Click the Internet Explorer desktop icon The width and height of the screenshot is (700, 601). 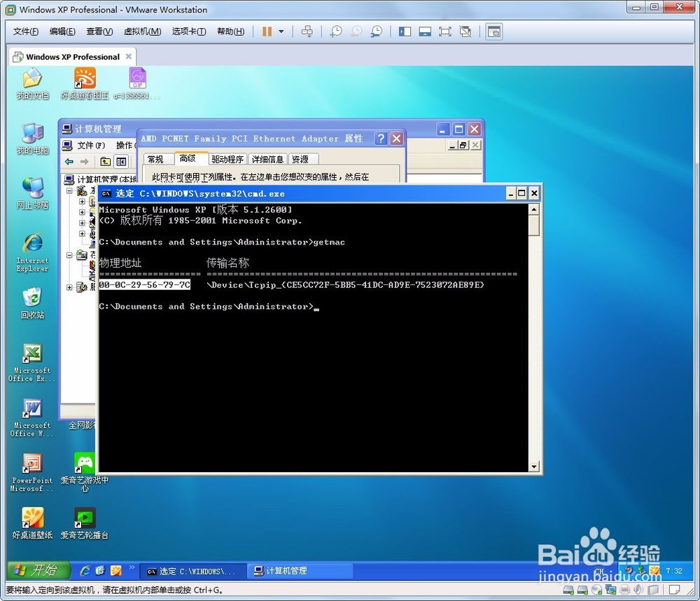coord(33,252)
